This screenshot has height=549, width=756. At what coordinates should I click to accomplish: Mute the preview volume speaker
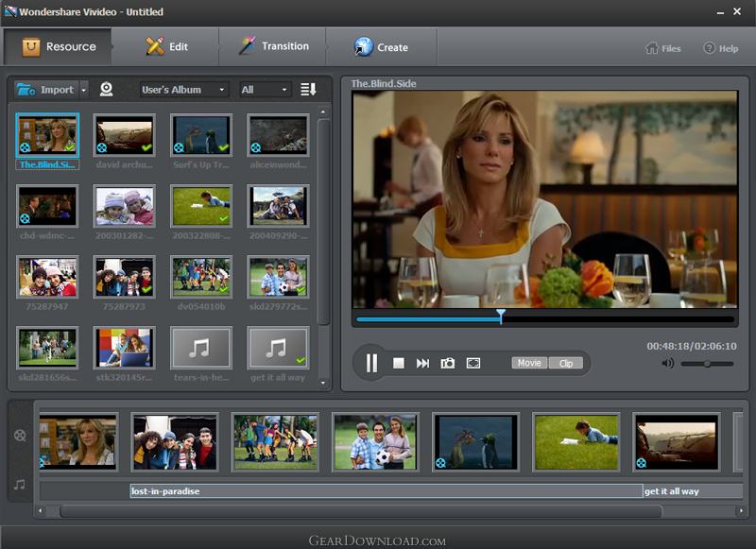click(x=668, y=363)
